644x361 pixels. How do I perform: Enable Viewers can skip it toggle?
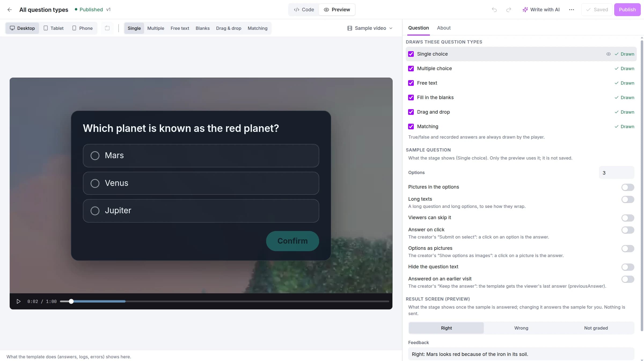(628, 218)
